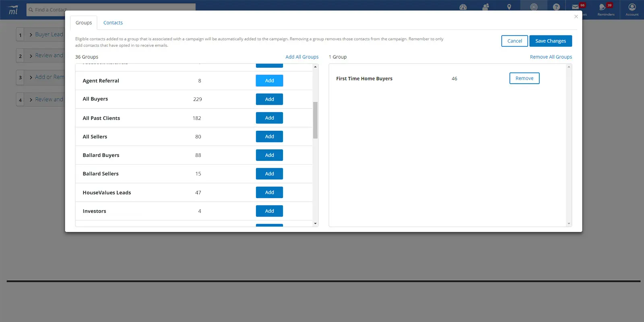Open the dashboard gauge icon in top bar

click(x=463, y=7)
